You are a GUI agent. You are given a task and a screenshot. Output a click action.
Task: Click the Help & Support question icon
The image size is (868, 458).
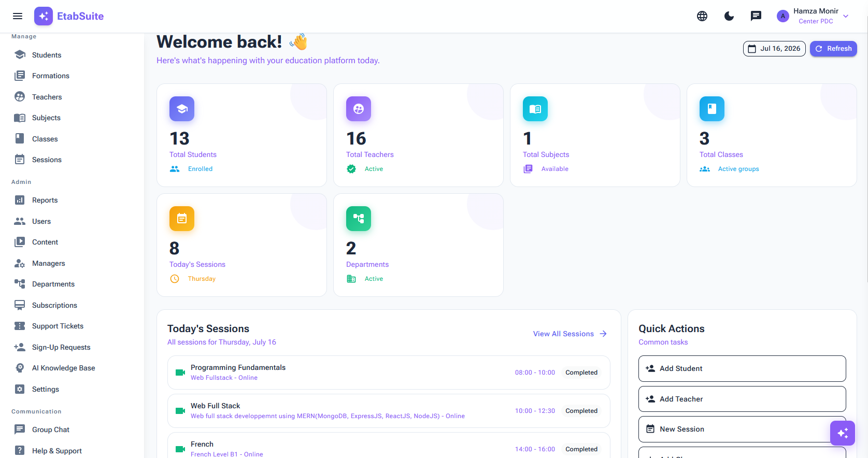point(20,451)
